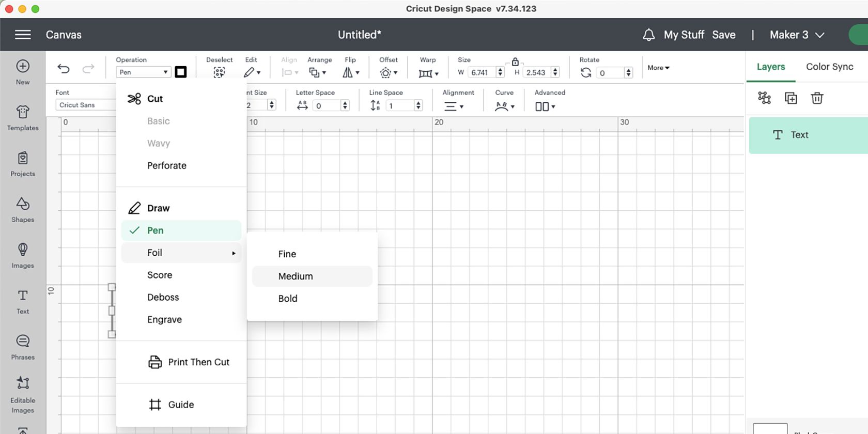Click the height size field

point(537,72)
